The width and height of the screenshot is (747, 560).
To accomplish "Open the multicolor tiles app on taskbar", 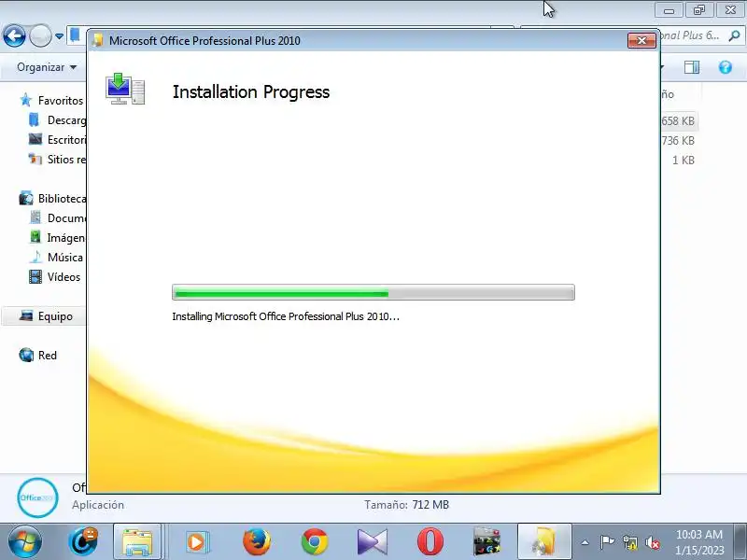I will (x=486, y=542).
